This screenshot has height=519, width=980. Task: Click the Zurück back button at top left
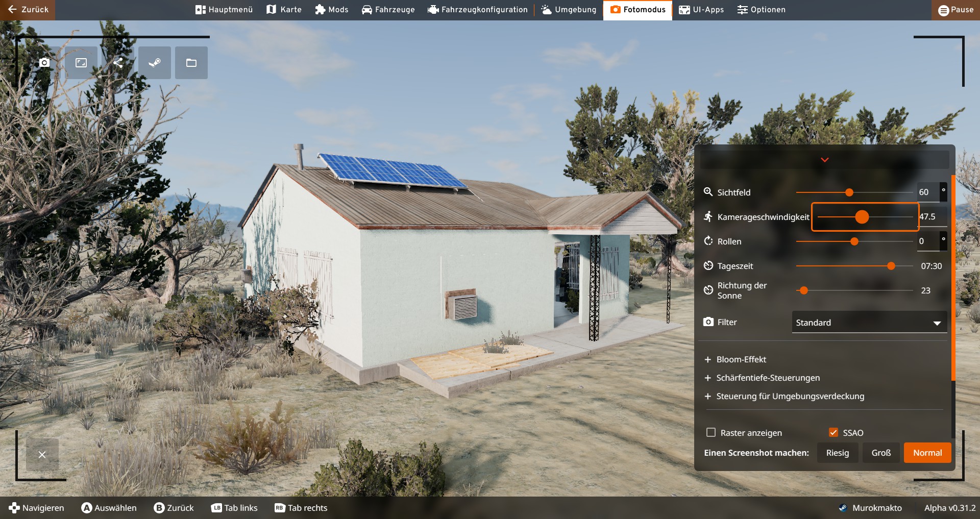point(28,10)
